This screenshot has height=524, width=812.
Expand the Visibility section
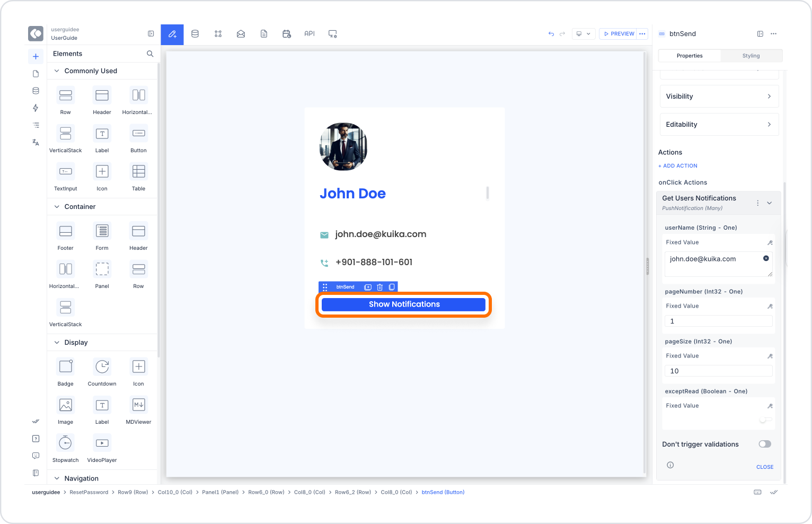719,97
